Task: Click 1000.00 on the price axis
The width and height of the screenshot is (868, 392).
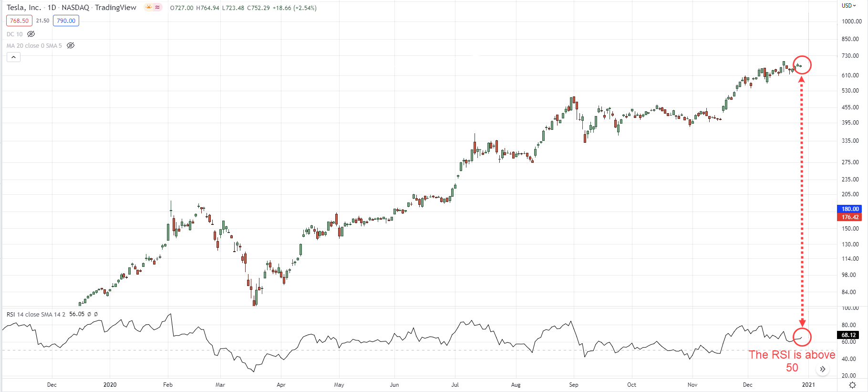Action: click(852, 21)
